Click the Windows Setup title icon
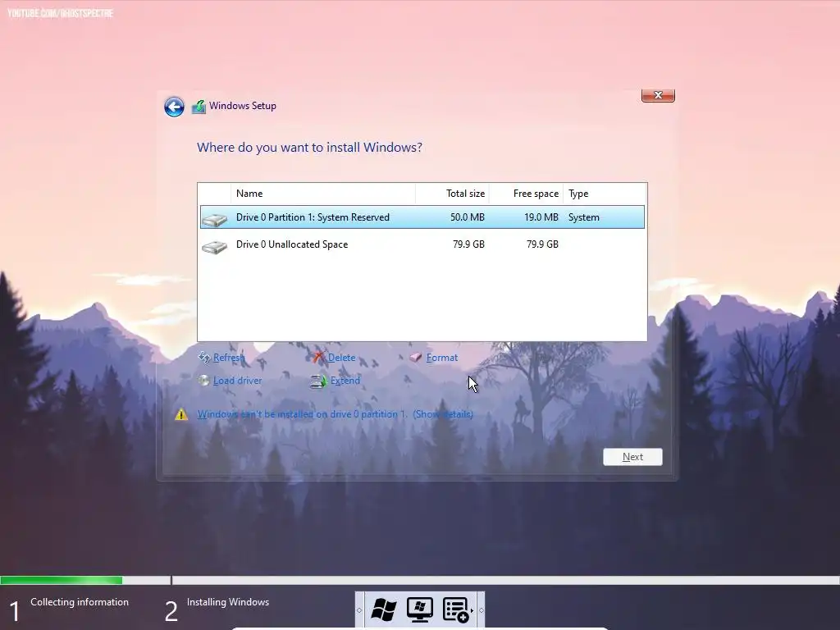The image size is (840, 630). [199, 107]
